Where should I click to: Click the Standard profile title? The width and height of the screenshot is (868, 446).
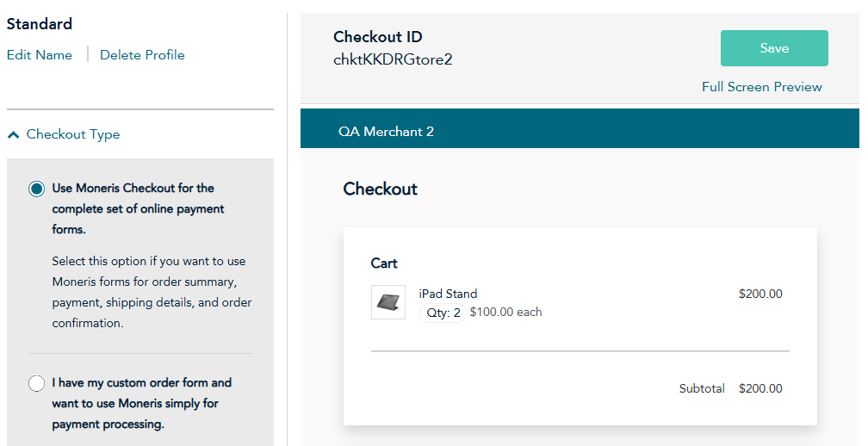point(40,24)
